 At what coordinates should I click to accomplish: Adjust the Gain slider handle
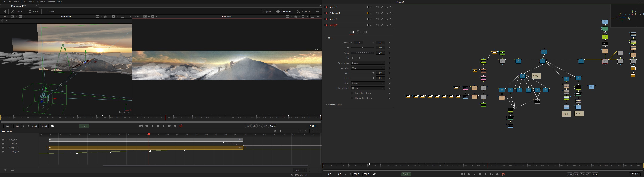[x=373, y=73]
